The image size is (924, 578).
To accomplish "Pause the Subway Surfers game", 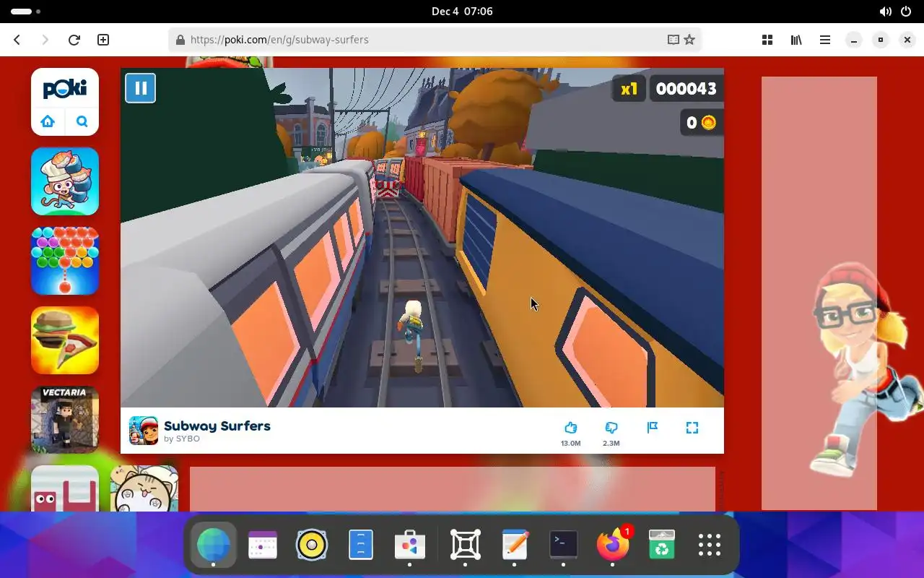I will pos(141,88).
